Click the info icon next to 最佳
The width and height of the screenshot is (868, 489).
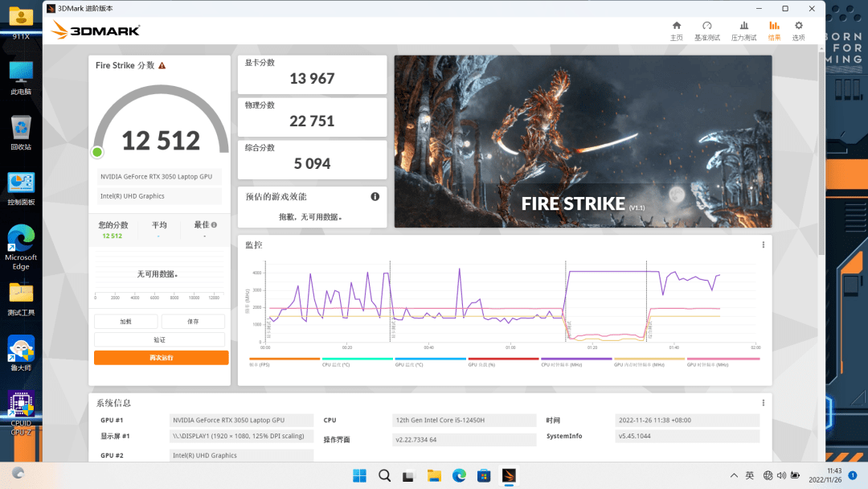214,225
